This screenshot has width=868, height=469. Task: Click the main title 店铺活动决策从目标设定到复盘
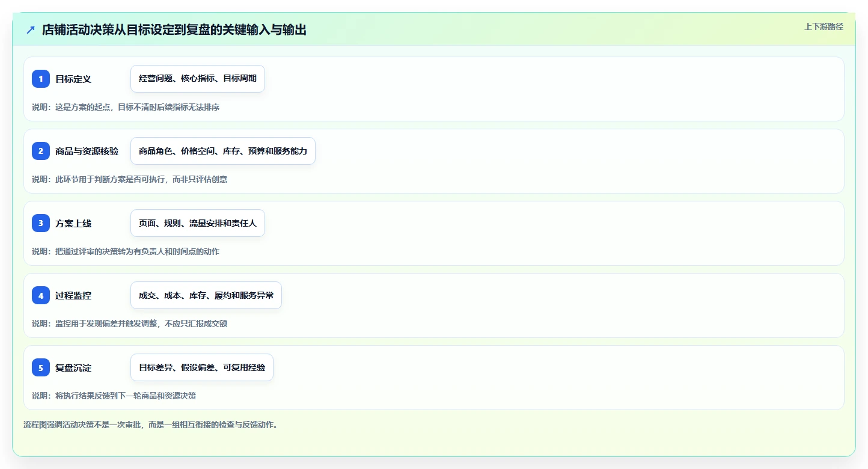coord(174,30)
